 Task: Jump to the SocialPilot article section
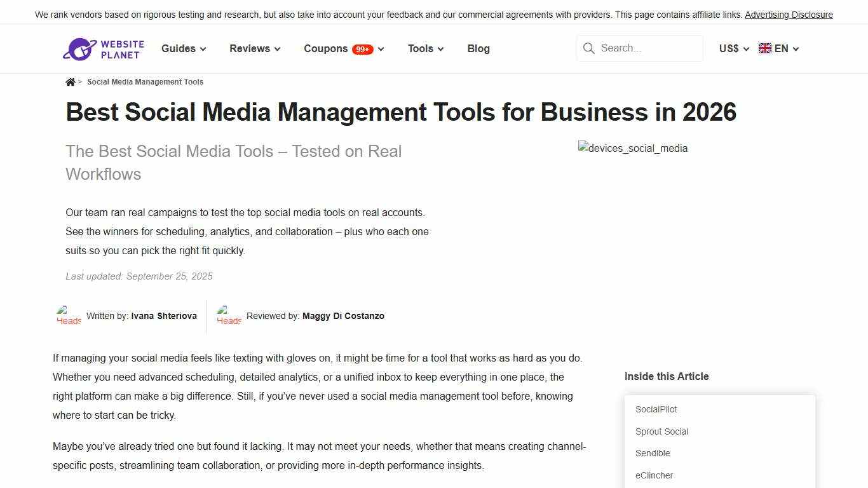[656, 409]
